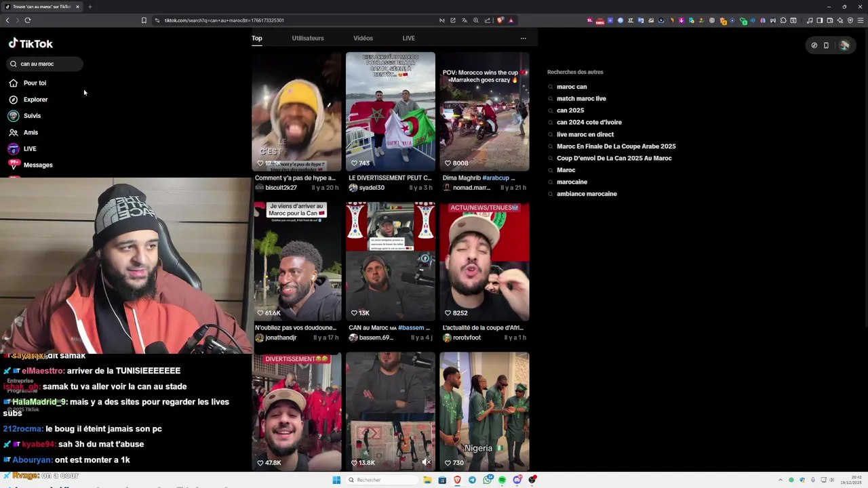This screenshot has width=868, height=488.
Task: Reload the TikTok page
Action: point(28,20)
